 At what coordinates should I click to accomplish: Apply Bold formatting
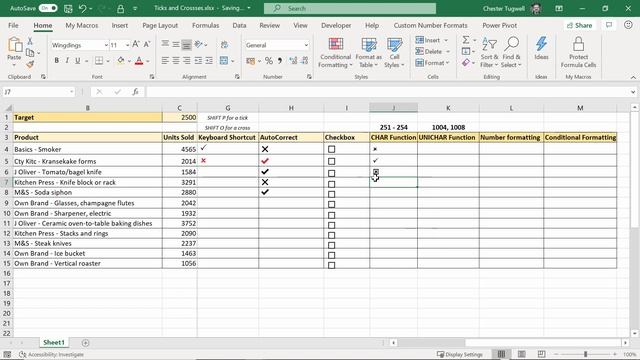tap(56, 61)
